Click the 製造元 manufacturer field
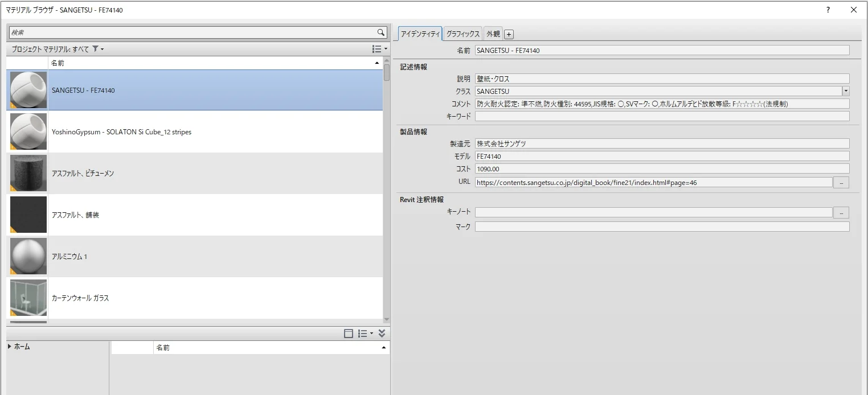Viewport: 868px width, 395px height. (662, 143)
